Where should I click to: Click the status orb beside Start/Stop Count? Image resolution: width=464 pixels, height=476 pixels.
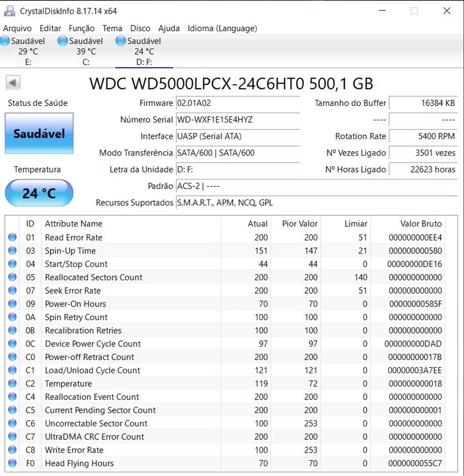(12, 264)
